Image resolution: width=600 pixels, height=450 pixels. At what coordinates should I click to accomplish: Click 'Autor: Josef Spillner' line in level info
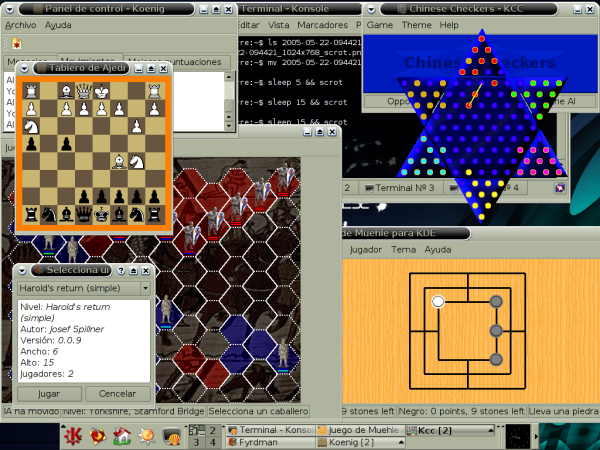click(x=62, y=329)
